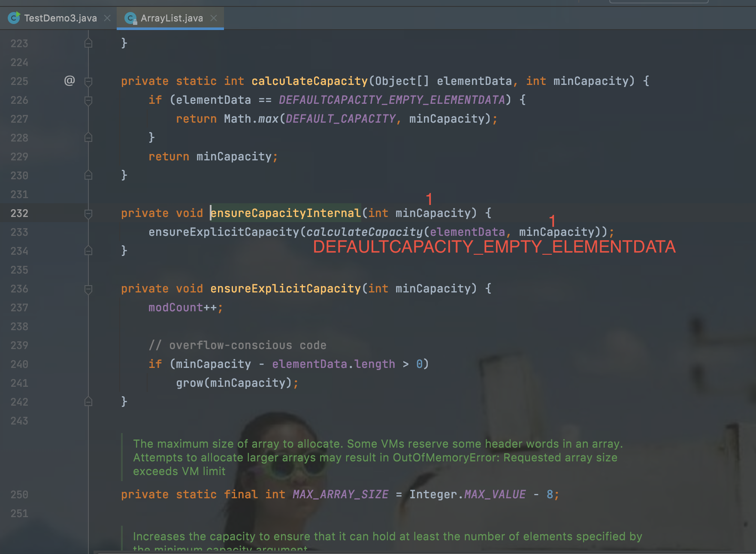Click the @ annotation gutter icon on line 225
This screenshot has width=756, height=554.
(x=70, y=81)
